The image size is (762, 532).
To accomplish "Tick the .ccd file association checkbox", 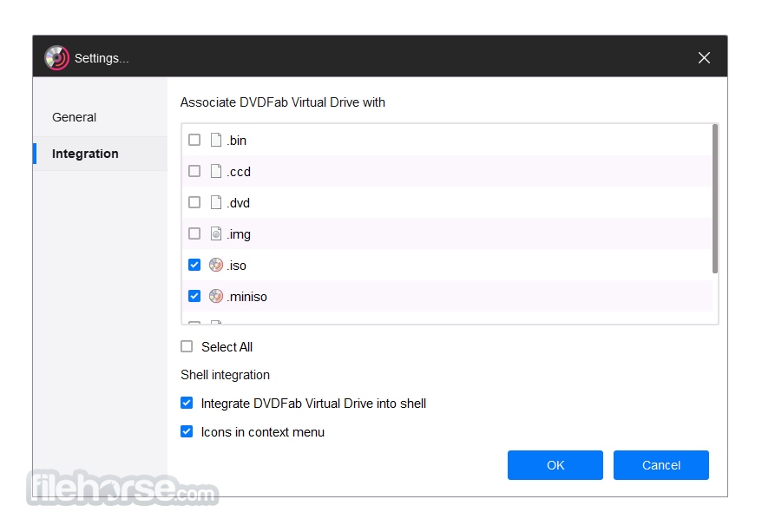I will [194, 171].
